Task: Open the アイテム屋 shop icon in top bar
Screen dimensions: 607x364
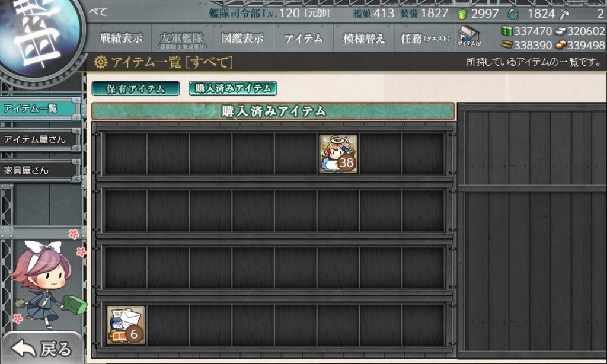Action: [469, 37]
